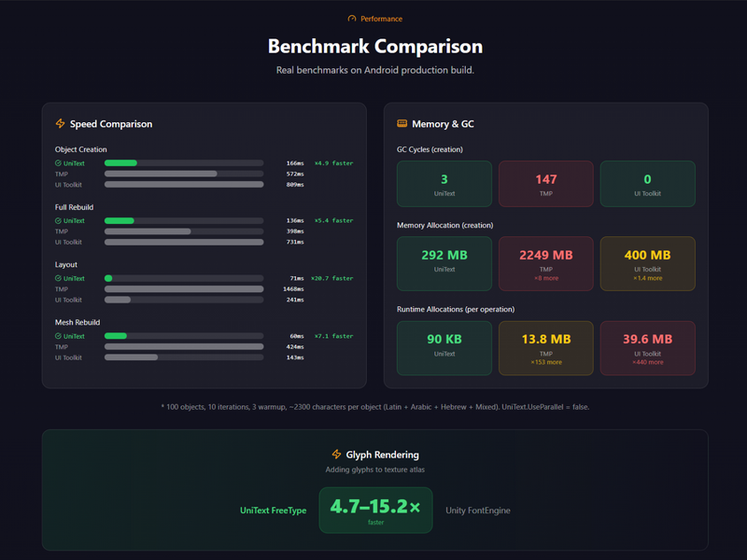Click UniText check icon under Layout
Image resolution: width=747 pixels, height=560 pixels.
pyautogui.click(x=58, y=278)
